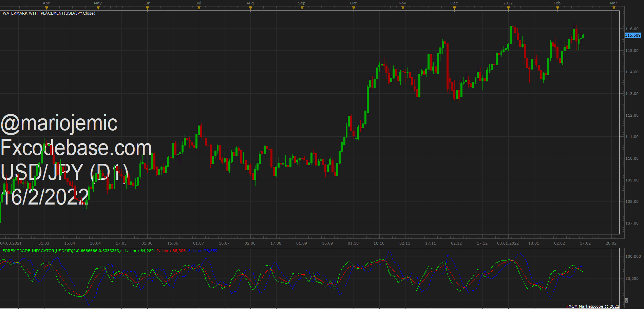Click the 17.12 date label

click(x=482, y=243)
